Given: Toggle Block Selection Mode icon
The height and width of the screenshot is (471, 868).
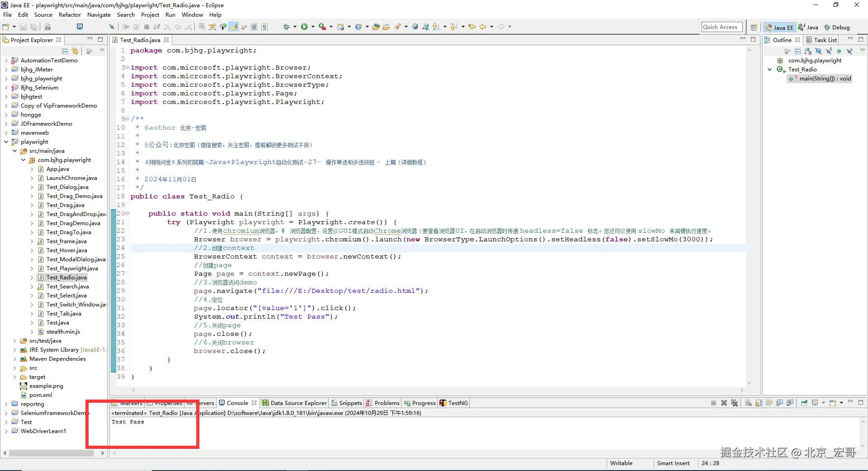Looking at the screenshot, I should point(254,27).
